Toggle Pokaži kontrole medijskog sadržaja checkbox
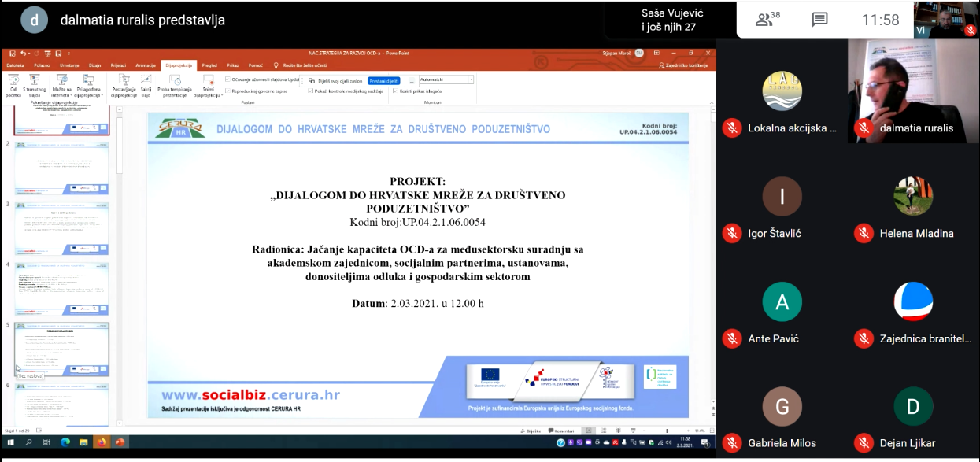Viewport: 980px width, 462px height. (x=310, y=91)
